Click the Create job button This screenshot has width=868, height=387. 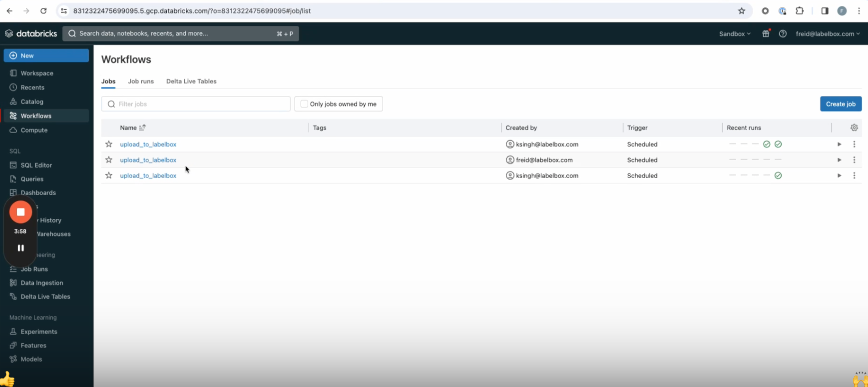[x=841, y=104]
